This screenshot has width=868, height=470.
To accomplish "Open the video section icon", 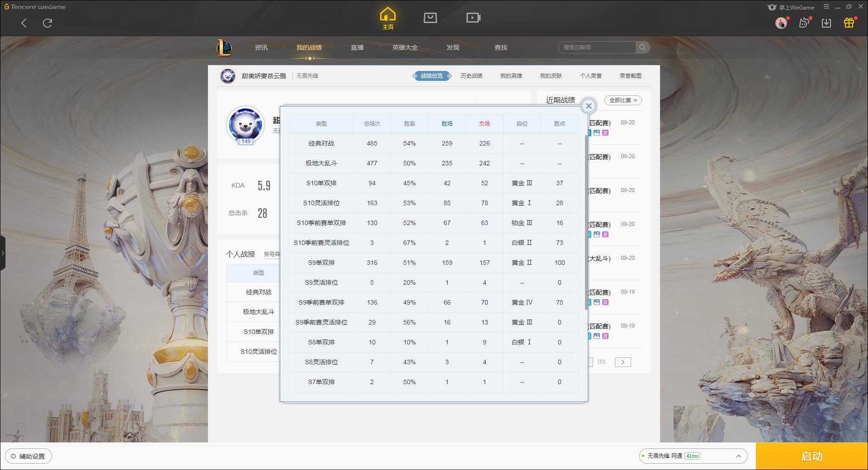I will click(473, 18).
